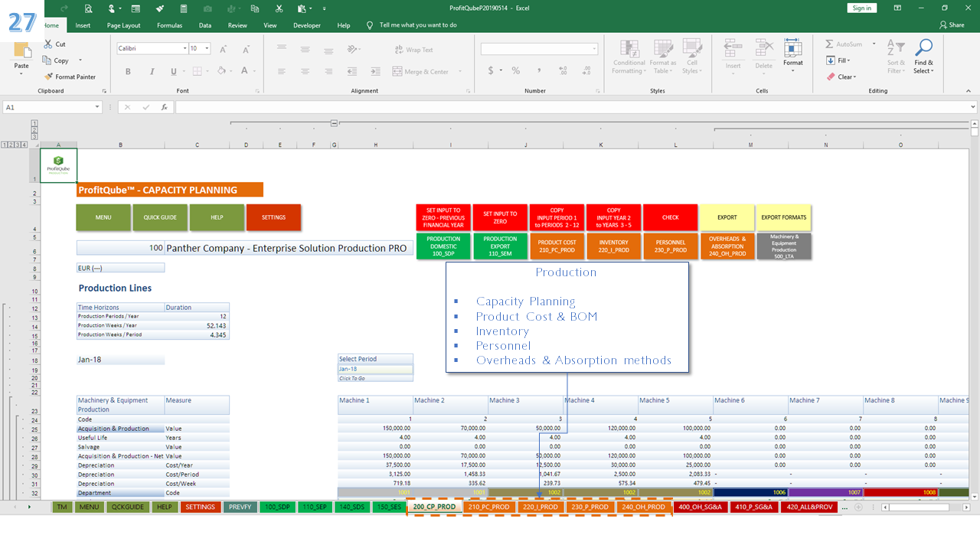Click the Borders icon

point(197,71)
